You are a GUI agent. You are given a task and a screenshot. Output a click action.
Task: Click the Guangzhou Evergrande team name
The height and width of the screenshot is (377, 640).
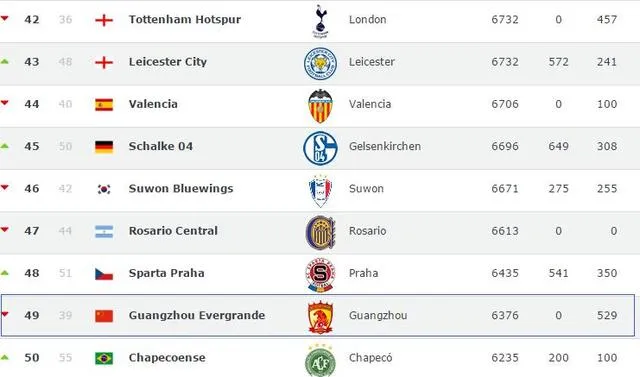(197, 315)
